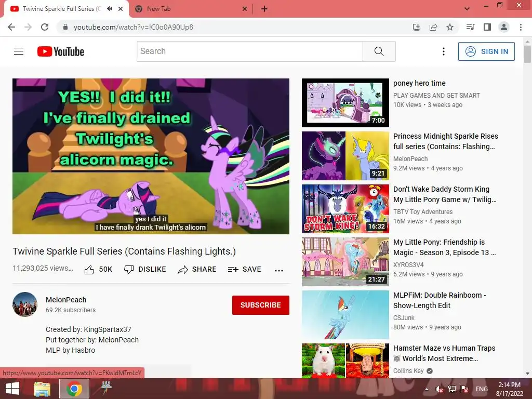Open File Explorer from taskbar

click(x=42, y=389)
